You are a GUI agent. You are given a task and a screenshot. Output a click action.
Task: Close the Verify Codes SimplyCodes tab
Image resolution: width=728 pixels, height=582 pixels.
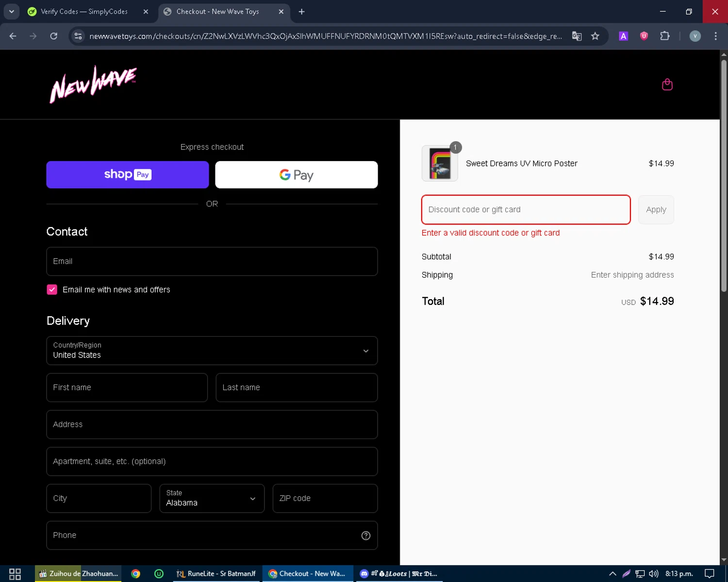pos(146,12)
